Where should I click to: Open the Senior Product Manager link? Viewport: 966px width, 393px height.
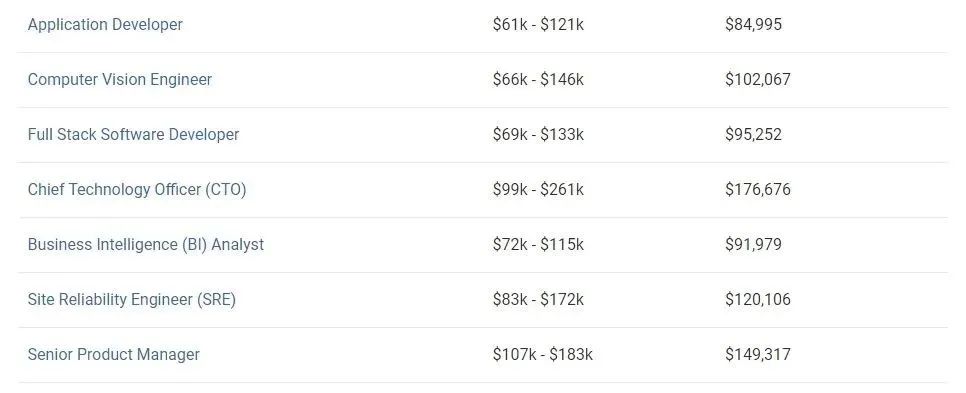pos(113,354)
